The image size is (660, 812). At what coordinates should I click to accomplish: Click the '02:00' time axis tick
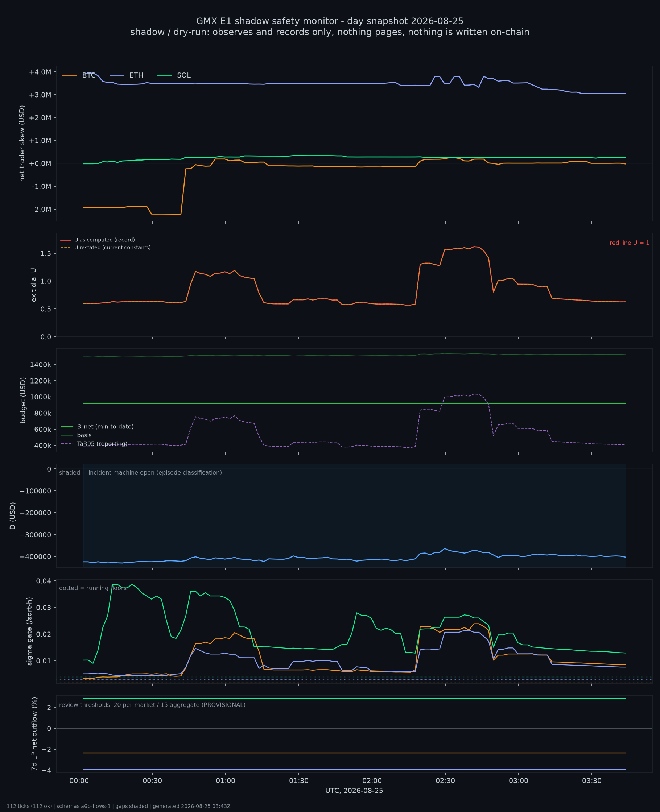[x=372, y=781]
